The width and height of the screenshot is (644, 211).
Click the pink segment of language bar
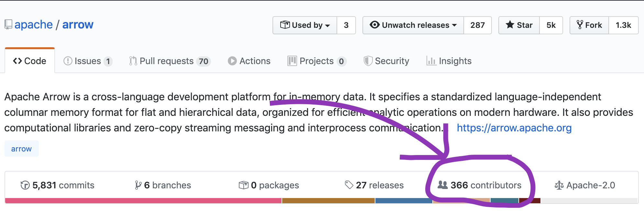pos(143,201)
